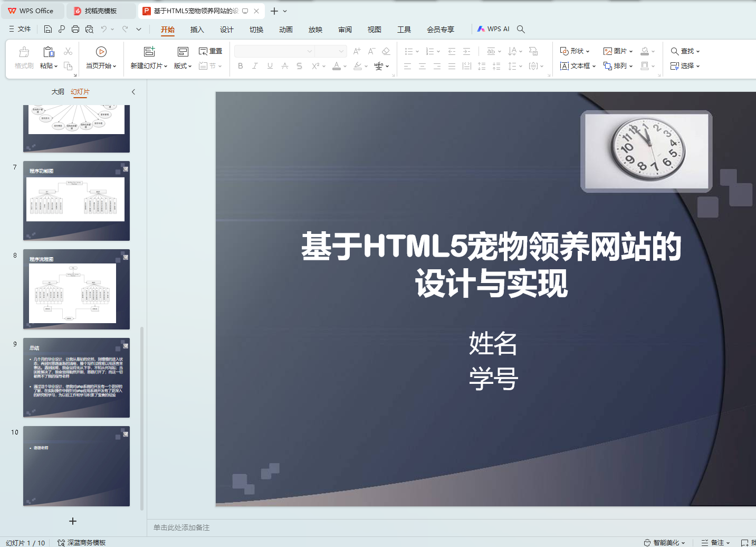Switch to the Slide Show ribbon tab

click(x=315, y=30)
